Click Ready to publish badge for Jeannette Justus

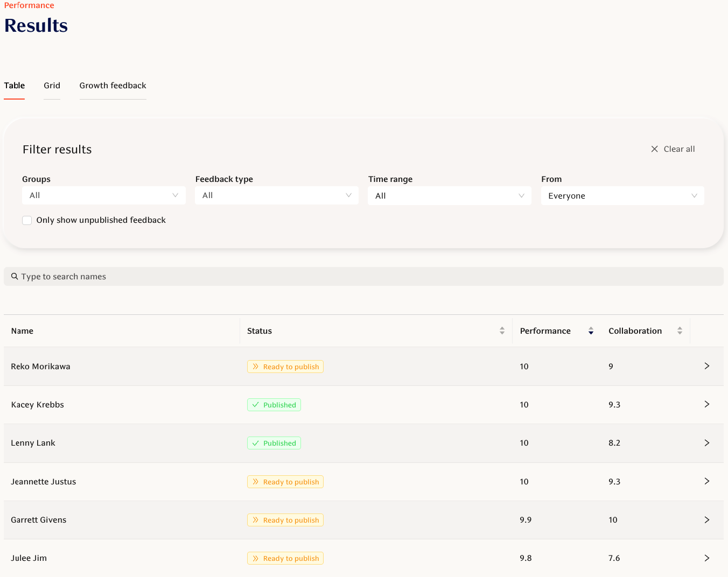[x=285, y=482]
